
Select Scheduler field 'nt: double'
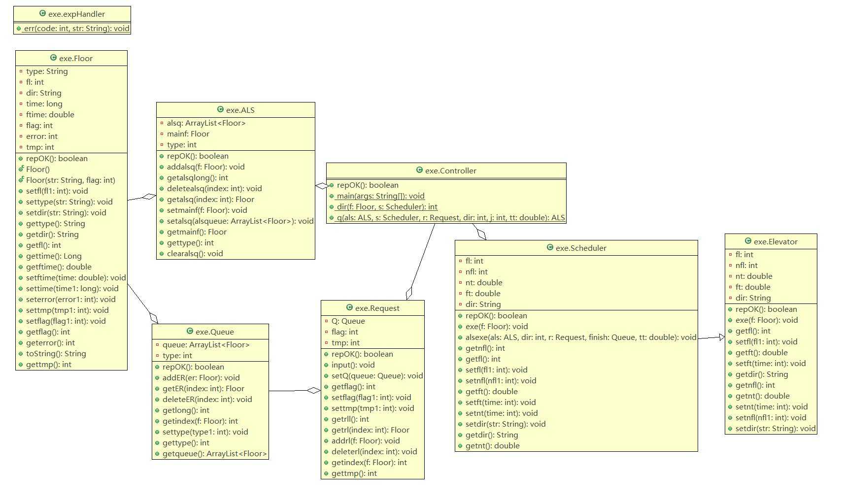coord(484,282)
